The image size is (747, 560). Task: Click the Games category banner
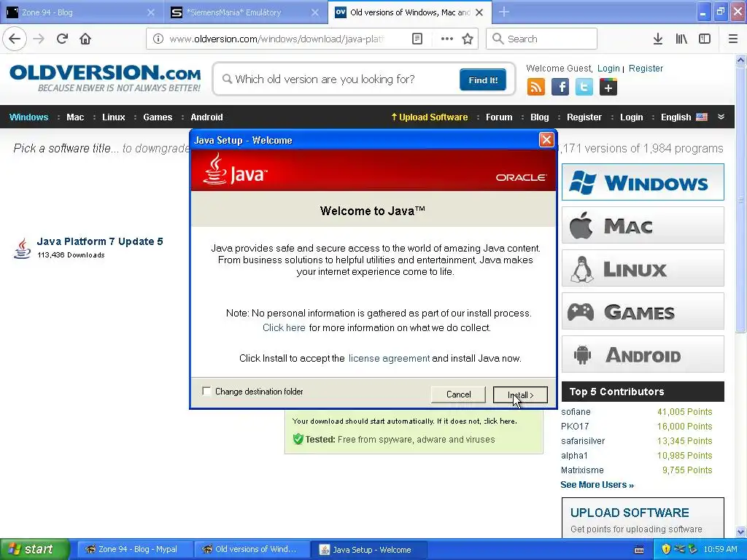(643, 311)
